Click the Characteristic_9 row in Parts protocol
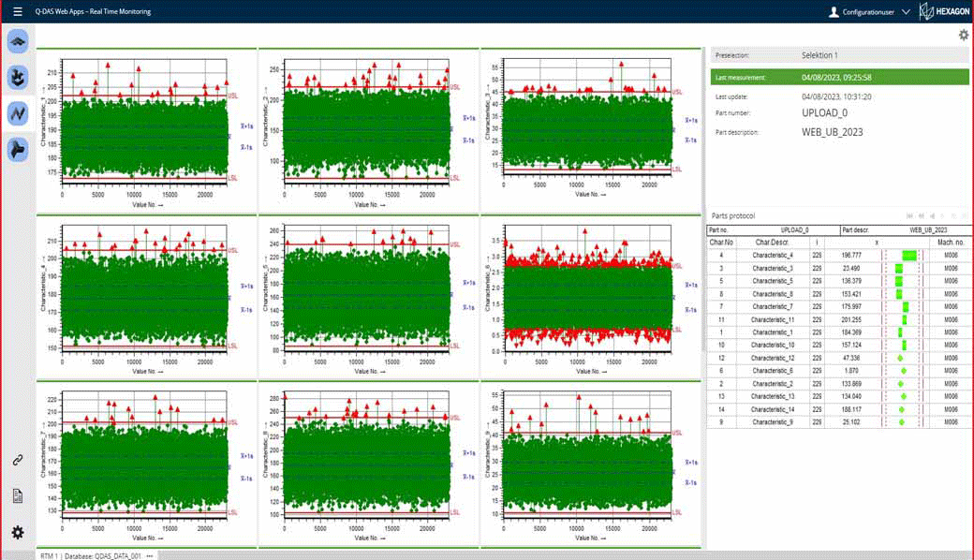The height and width of the screenshot is (560, 974). pos(773,422)
